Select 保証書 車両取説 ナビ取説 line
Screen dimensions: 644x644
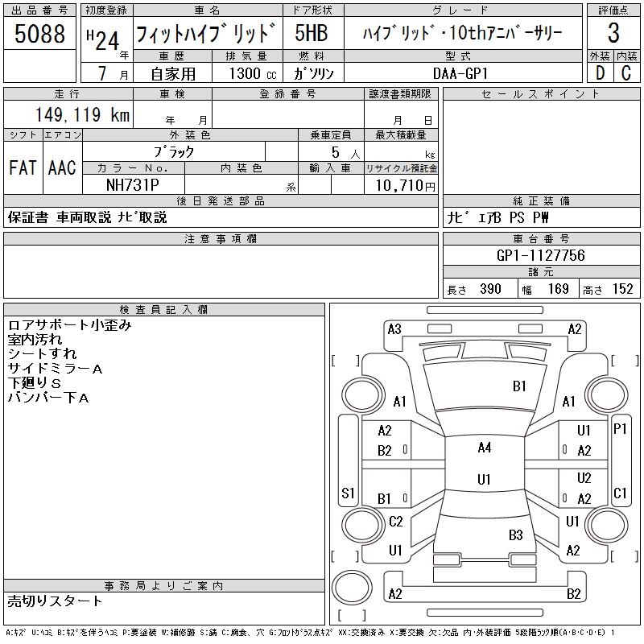(x=88, y=217)
